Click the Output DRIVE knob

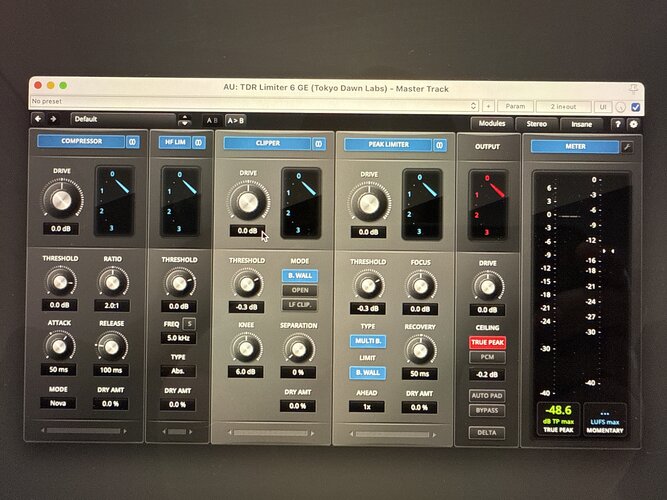click(487, 287)
